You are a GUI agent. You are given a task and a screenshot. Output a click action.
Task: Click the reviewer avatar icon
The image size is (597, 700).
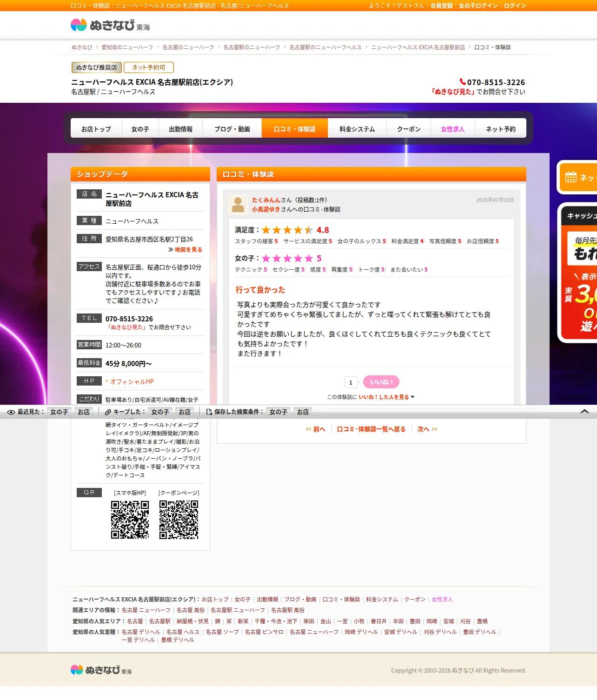[x=238, y=205]
